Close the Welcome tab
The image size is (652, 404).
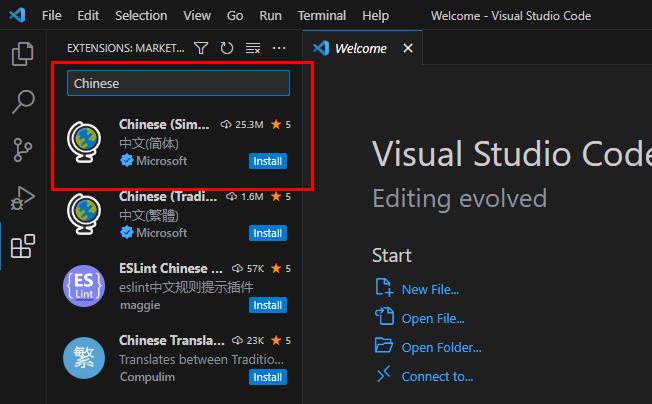408,48
